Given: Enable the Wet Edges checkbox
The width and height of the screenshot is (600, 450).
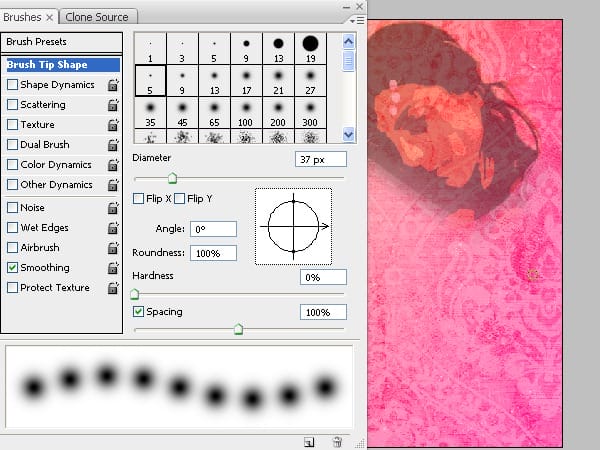Looking at the screenshot, I should click(x=12, y=228).
